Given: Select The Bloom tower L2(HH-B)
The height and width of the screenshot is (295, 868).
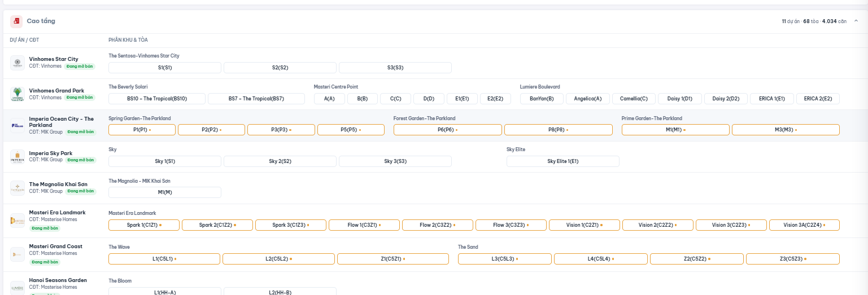Looking at the screenshot, I should [x=280, y=292].
